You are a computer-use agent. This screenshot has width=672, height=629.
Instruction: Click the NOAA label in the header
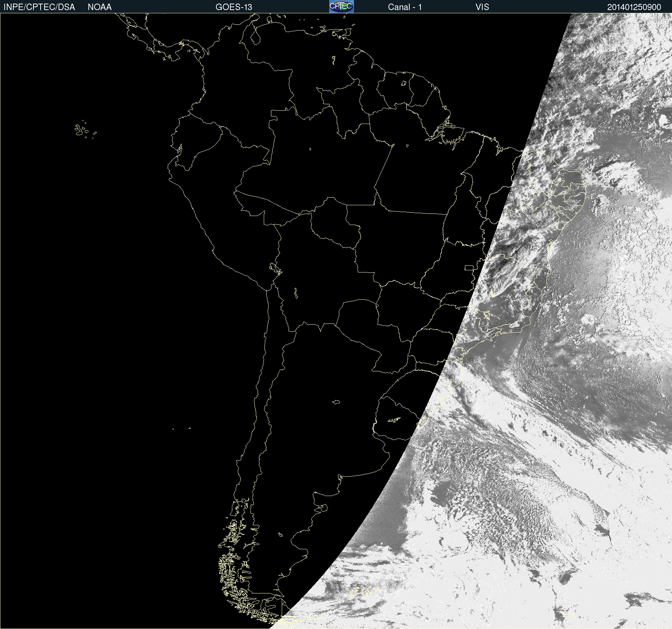(100, 7)
